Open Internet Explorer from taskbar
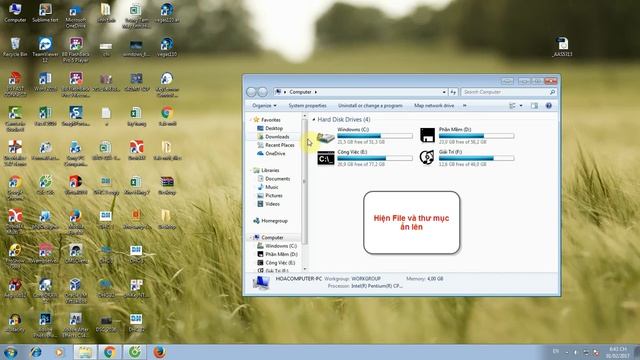The width and height of the screenshot is (640, 360). (x=36, y=352)
